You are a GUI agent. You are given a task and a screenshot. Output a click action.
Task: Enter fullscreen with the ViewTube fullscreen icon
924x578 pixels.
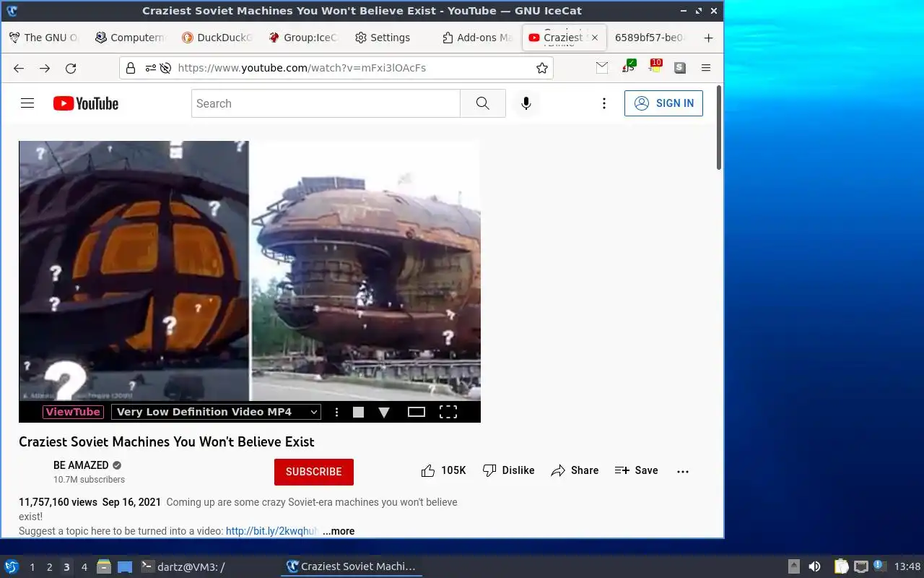click(x=448, y=412)
